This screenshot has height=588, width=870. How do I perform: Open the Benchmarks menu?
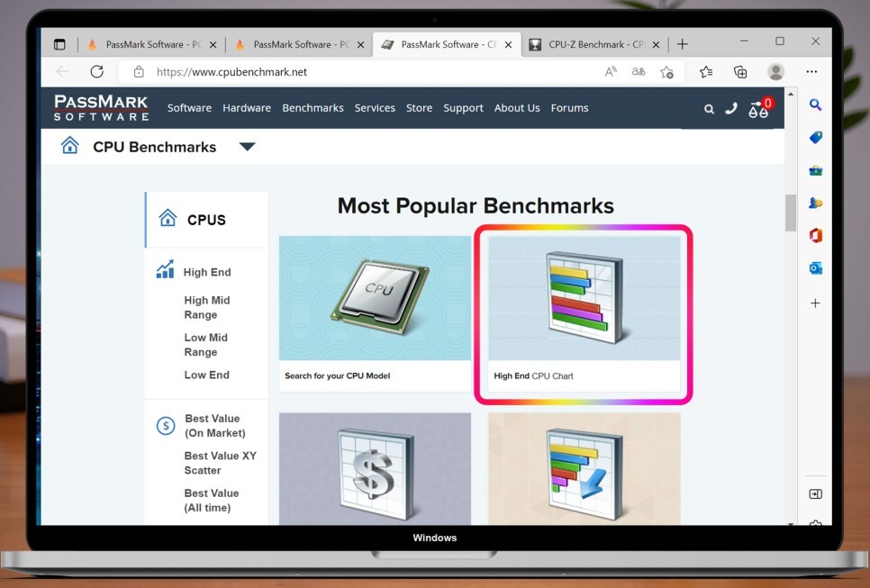click(313, 108)
